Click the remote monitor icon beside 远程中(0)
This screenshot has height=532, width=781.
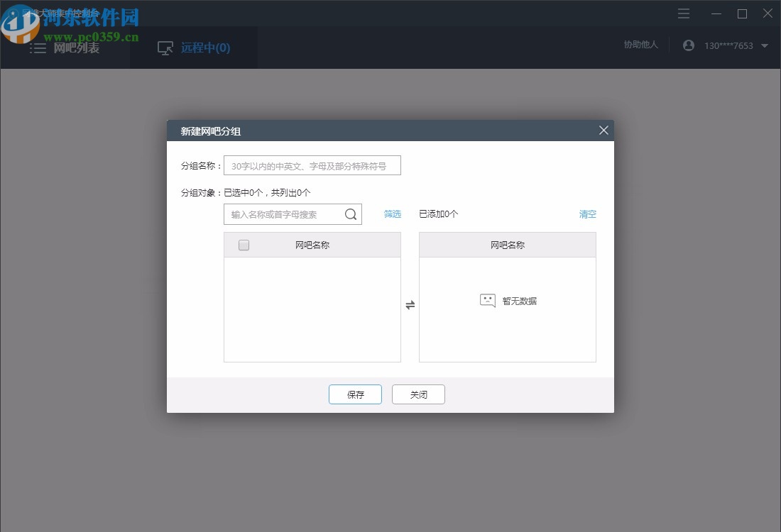pos(165,48)
